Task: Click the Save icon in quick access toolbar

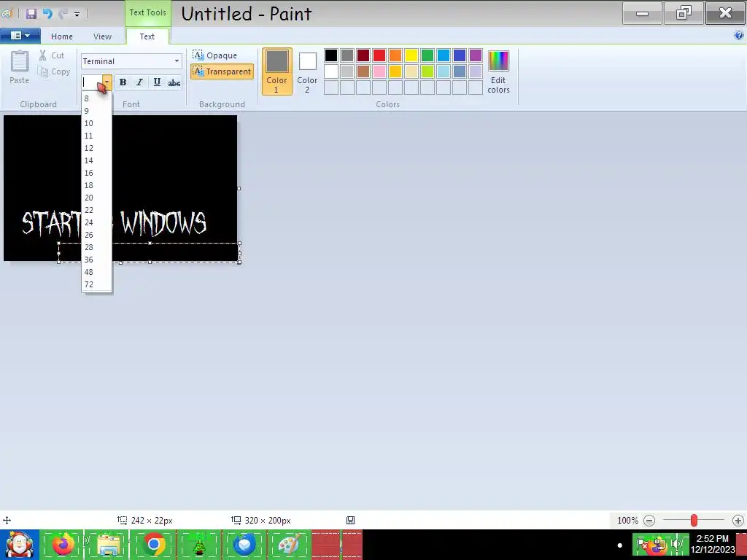Action: point(31,13)
